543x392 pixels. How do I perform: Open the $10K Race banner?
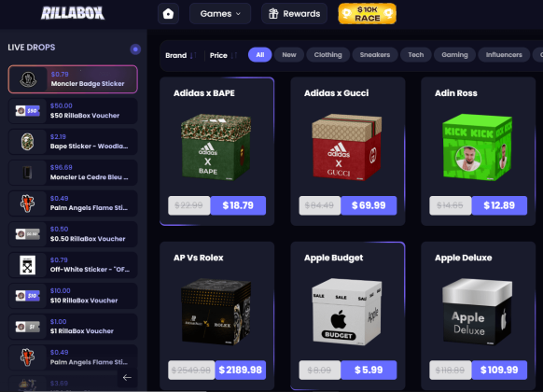point(368,13)
